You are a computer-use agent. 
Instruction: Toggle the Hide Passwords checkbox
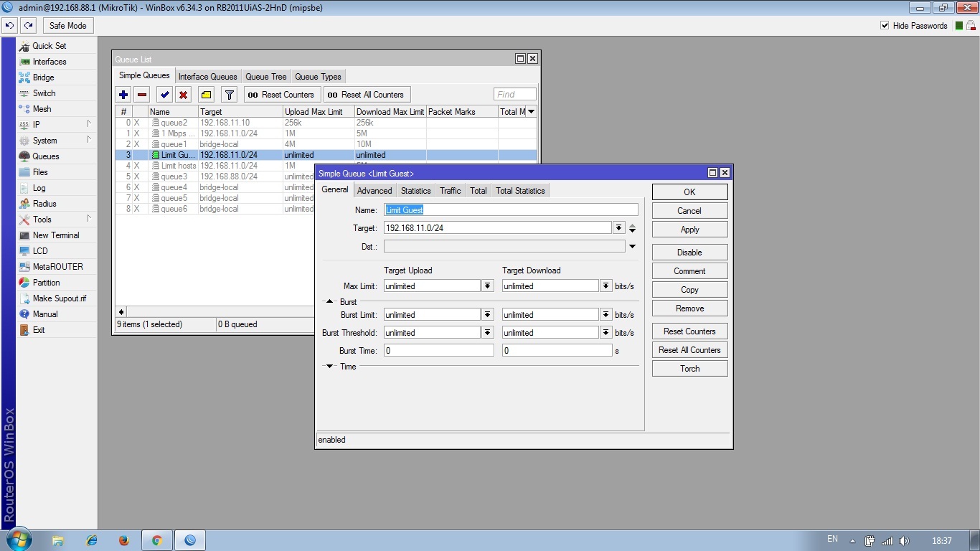pos(885,26)
